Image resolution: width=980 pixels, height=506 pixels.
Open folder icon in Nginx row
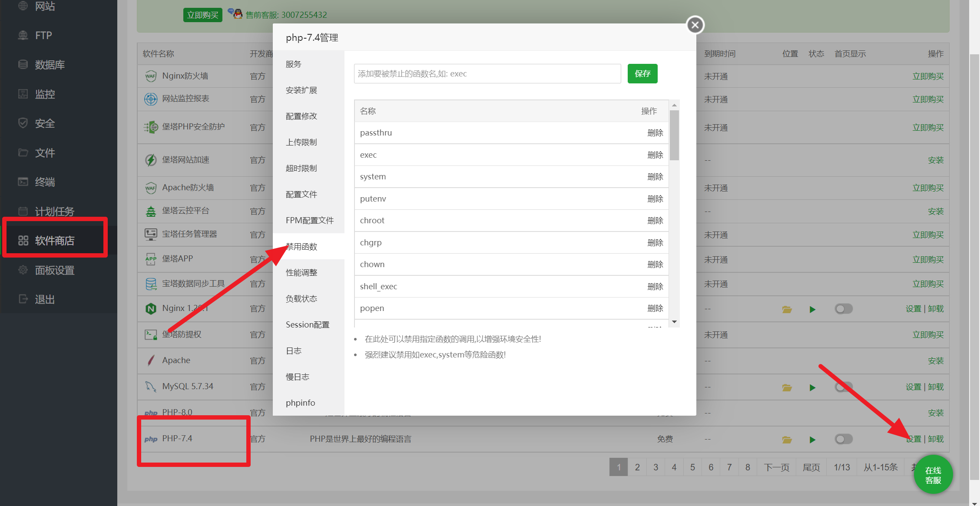(787, 309)
